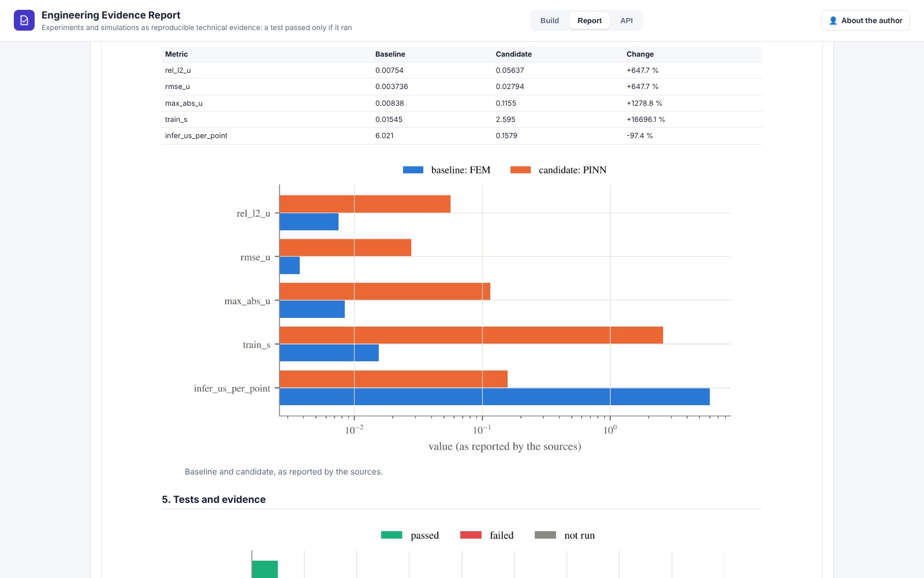Screen dimensions: 924x578
Task: Click the orange rel_l2_u bar in chart
Action: (x=365, y=204)
